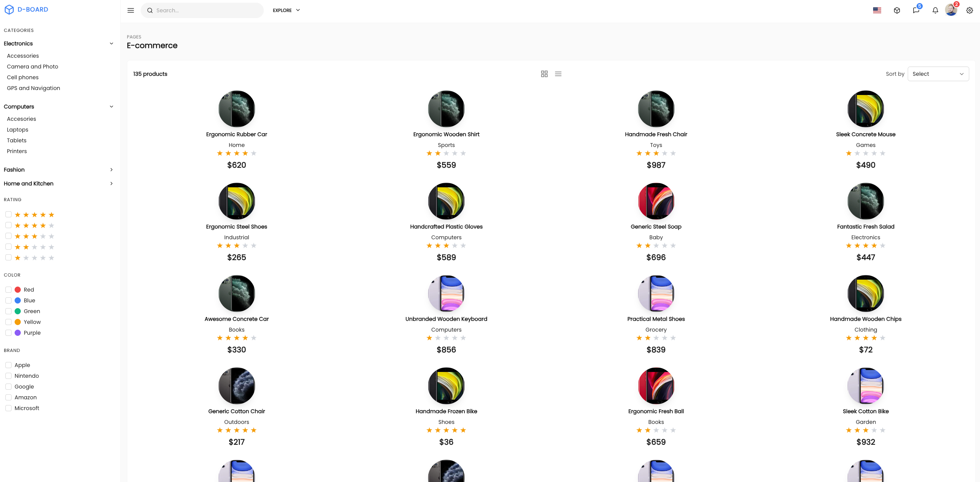Click the star rating of Handmade Frozen Bike
The width and height of the screenshot is (980, 482).
(x=446, y=430)
